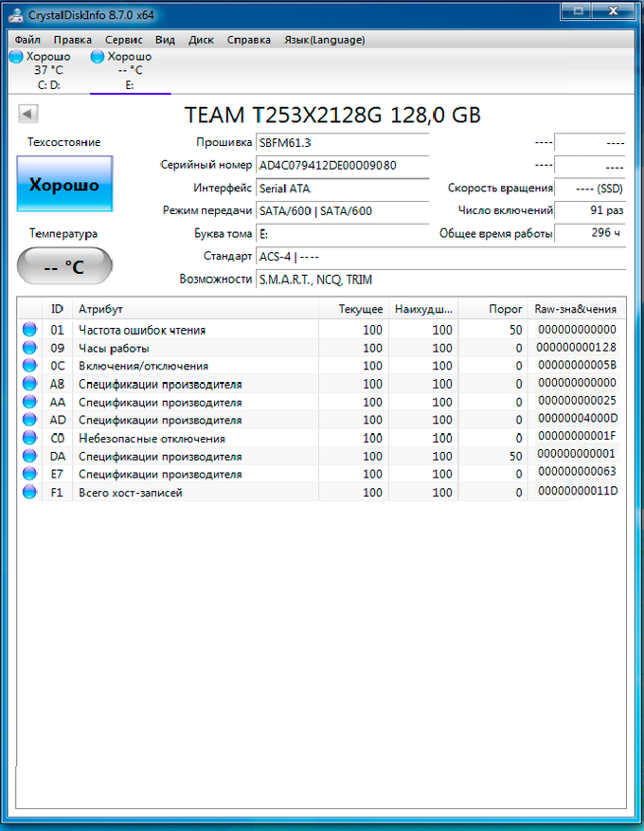Open the Диск menu

click(201, 40)
